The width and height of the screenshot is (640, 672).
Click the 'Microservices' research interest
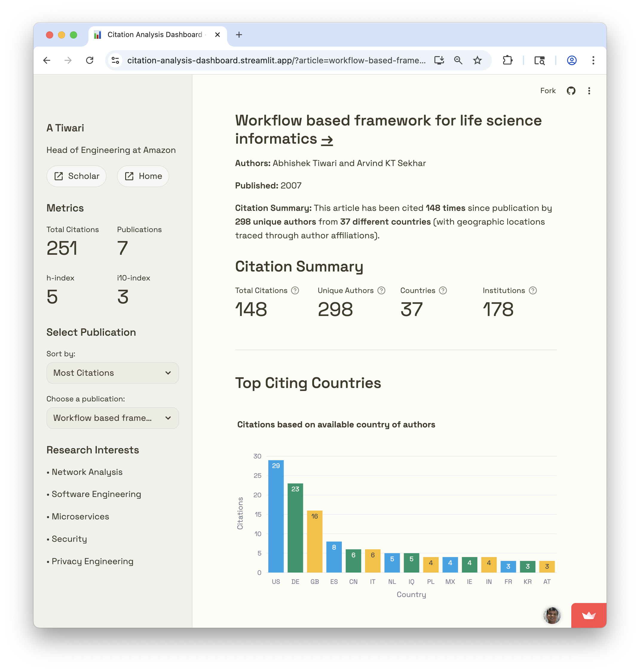pyautogui.click(x=80, y=516)
